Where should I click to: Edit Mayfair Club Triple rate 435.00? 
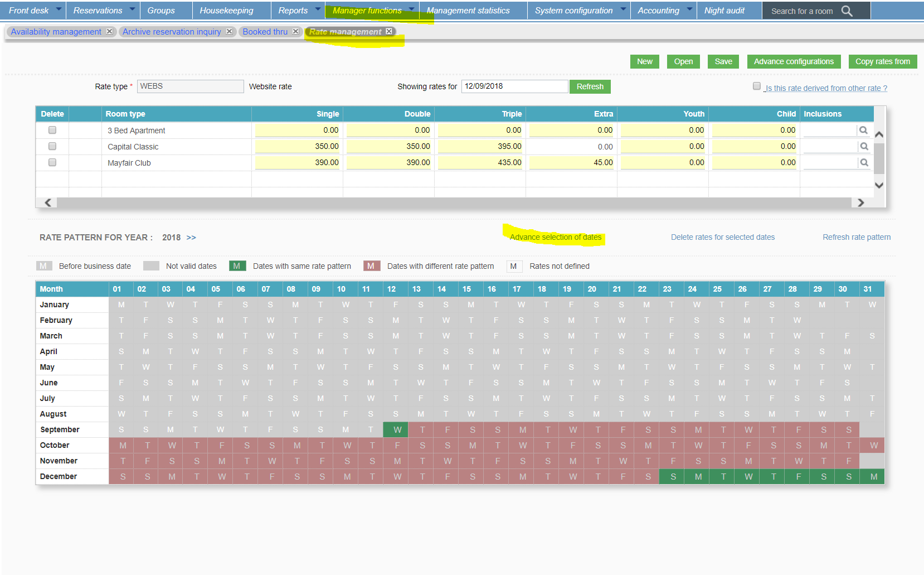(x=480, y=163)
